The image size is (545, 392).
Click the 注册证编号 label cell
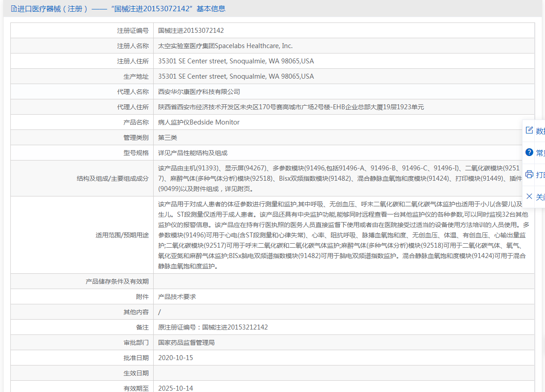[82, 31]
